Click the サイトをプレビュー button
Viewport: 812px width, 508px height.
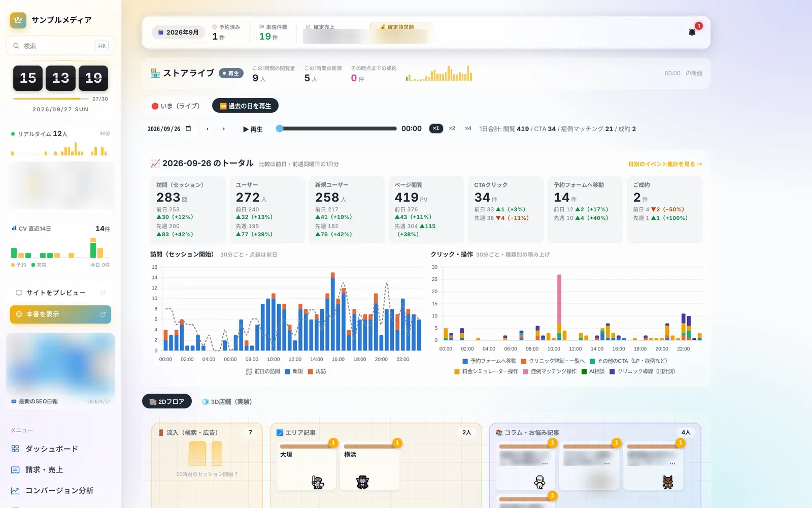[60, 293]
